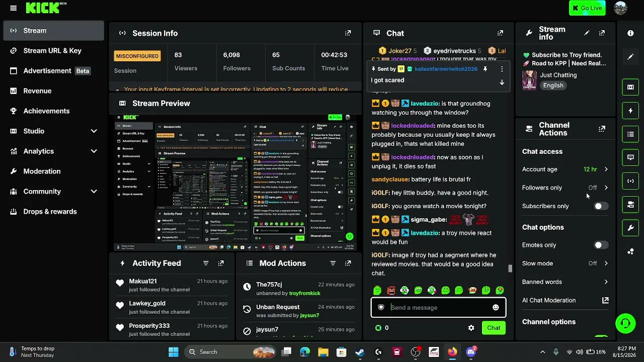Open the Advertisement page
The width and height of the screenshot is (644, 362).
coord(53,71)
